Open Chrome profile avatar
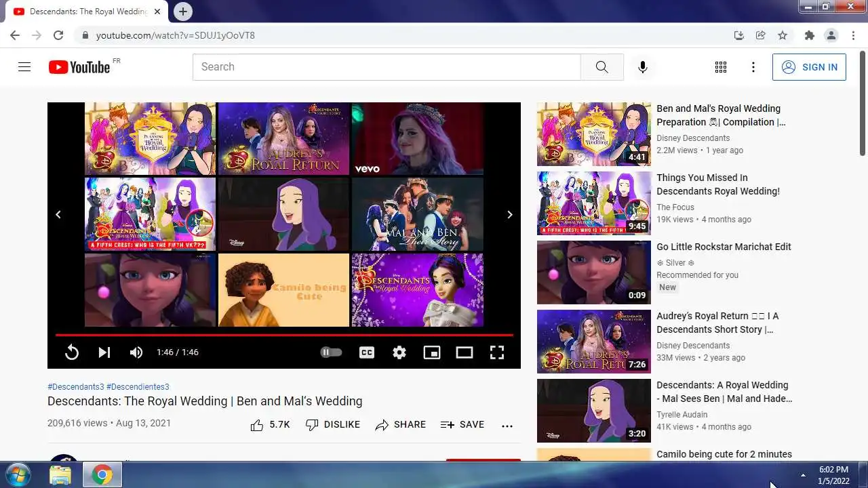This screenshot has height=488, width=868. tap(831, 35)
